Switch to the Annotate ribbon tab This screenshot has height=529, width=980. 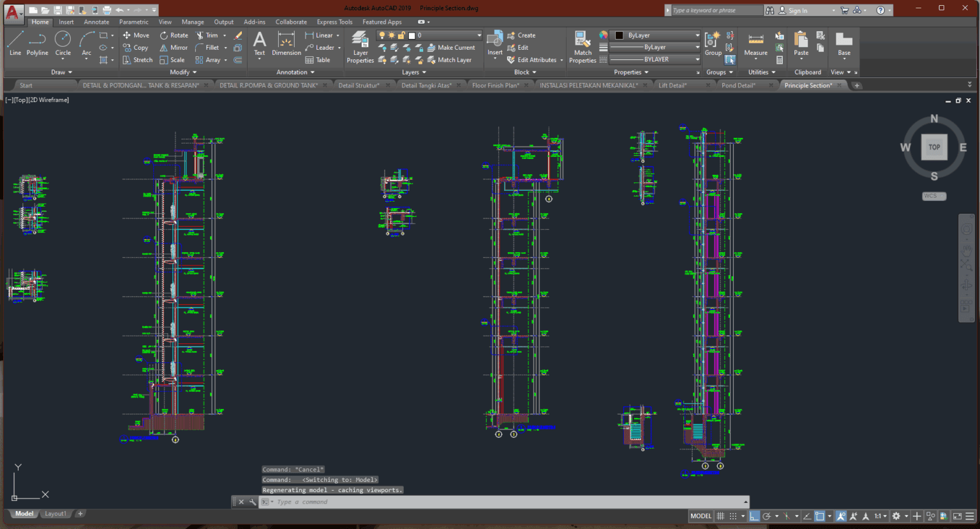pyautogui.click(x=96, y=21)
